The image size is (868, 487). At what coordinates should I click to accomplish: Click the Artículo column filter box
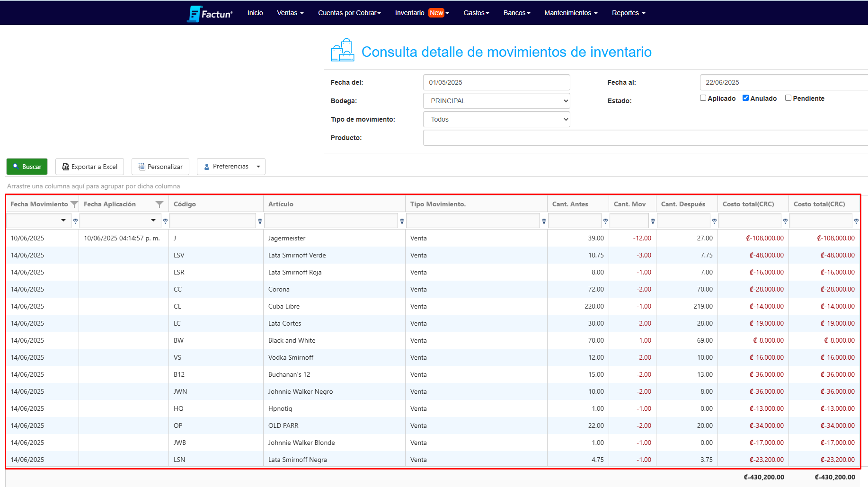coord(331,221)
